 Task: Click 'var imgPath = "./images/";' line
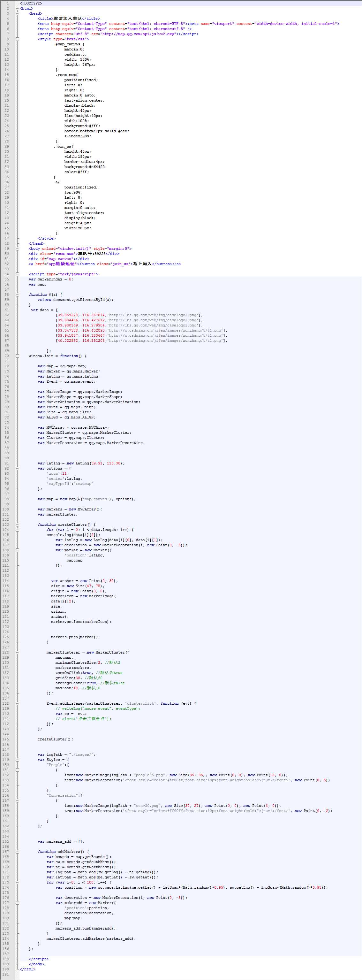click(x=66, y=754)
